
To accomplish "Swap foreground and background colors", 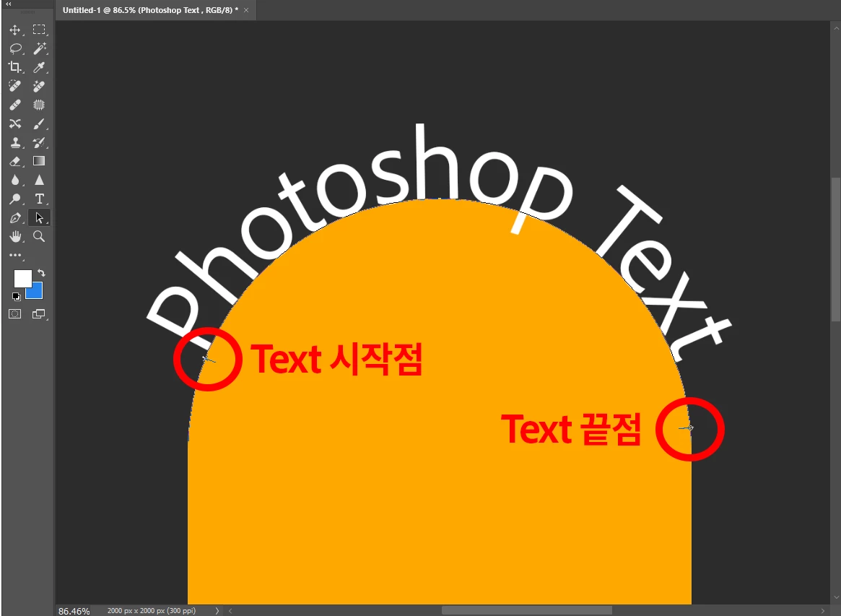I will (x=41, y=273).
